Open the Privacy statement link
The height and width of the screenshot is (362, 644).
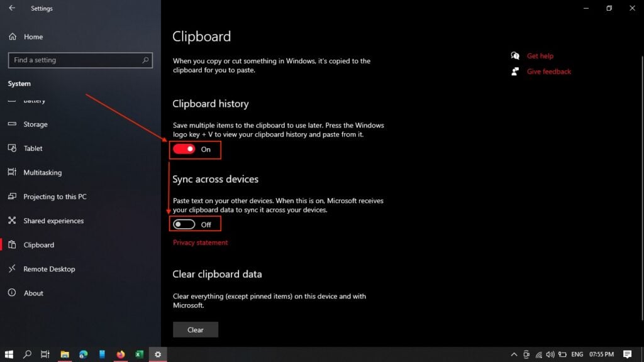pos(200,243)
